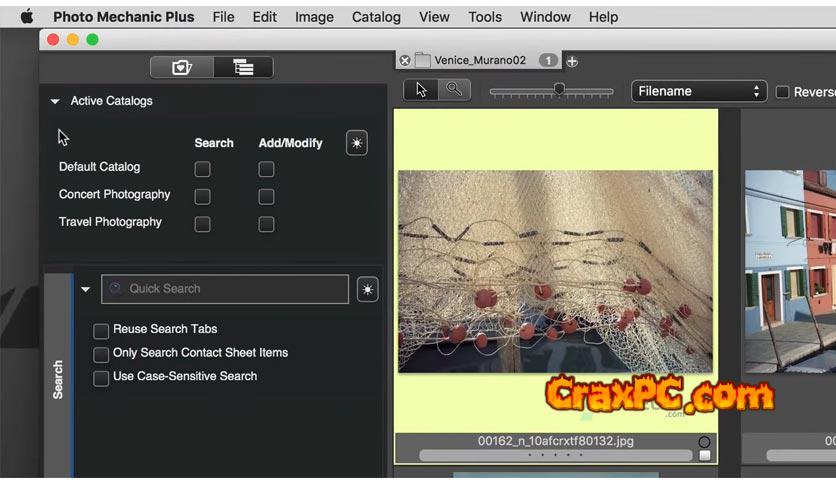This screenshot has height=484, width=836.
Task: Click the Default Catalog label
Action: pos(100,167)
